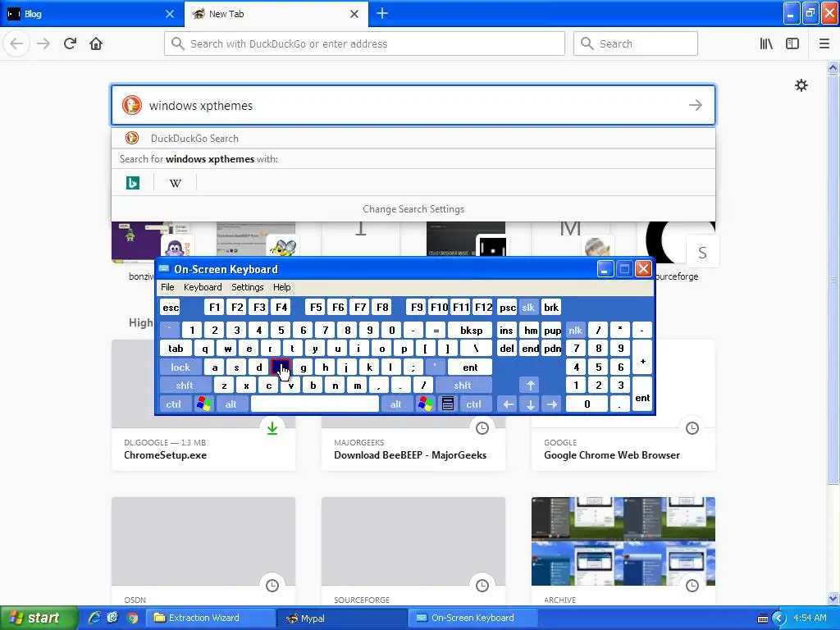The width and height of the screenshot is (840, 630).
Task: Switch to Mypal taskbar button
Action: click(x=343, y=618)
